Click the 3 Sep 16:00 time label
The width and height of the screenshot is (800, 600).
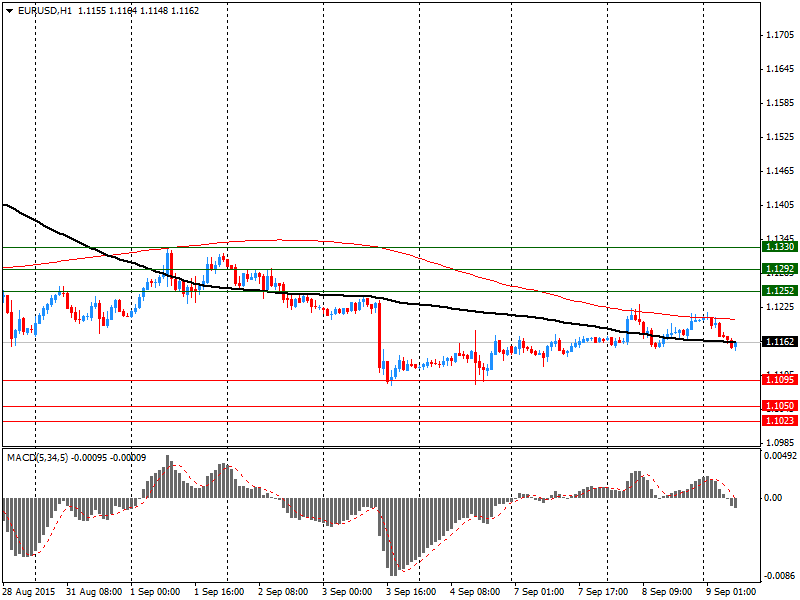(411, 592)
